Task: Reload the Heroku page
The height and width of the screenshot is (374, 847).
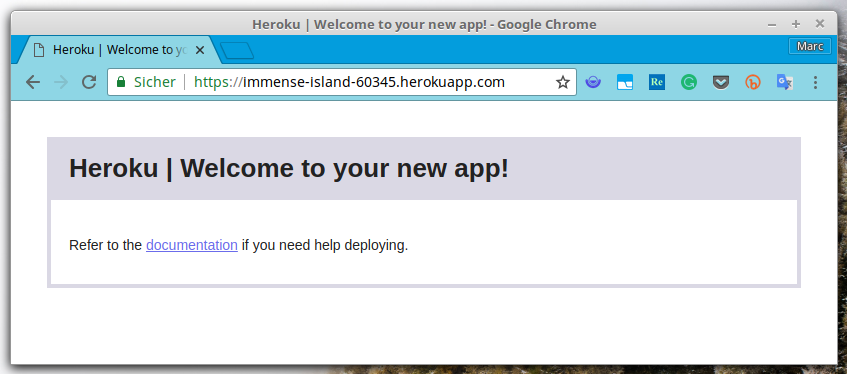Action: point(89,82)
